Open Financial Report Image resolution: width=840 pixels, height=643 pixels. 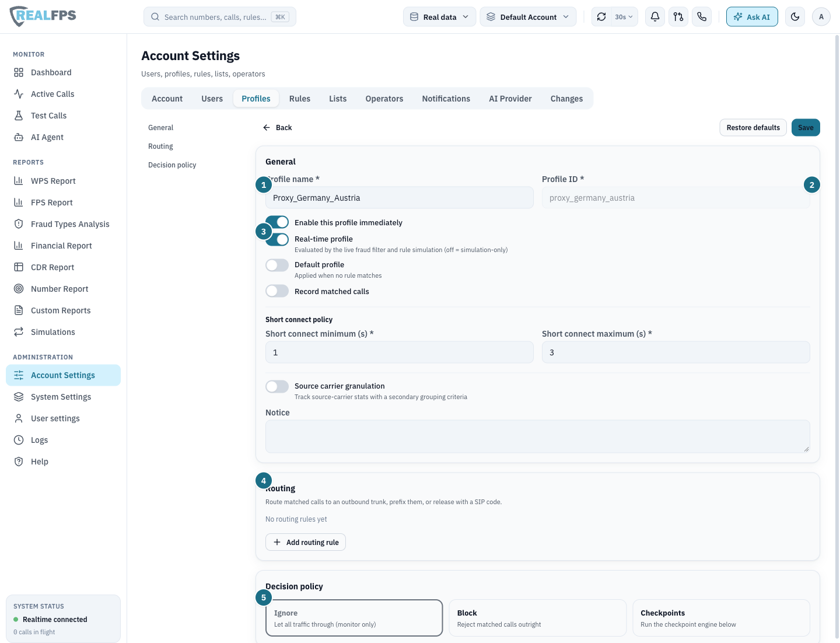(63, 246)
